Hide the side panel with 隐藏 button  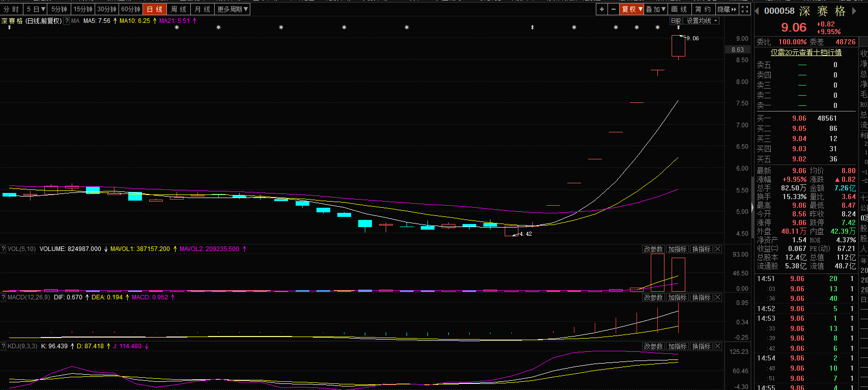pos(727,9)
